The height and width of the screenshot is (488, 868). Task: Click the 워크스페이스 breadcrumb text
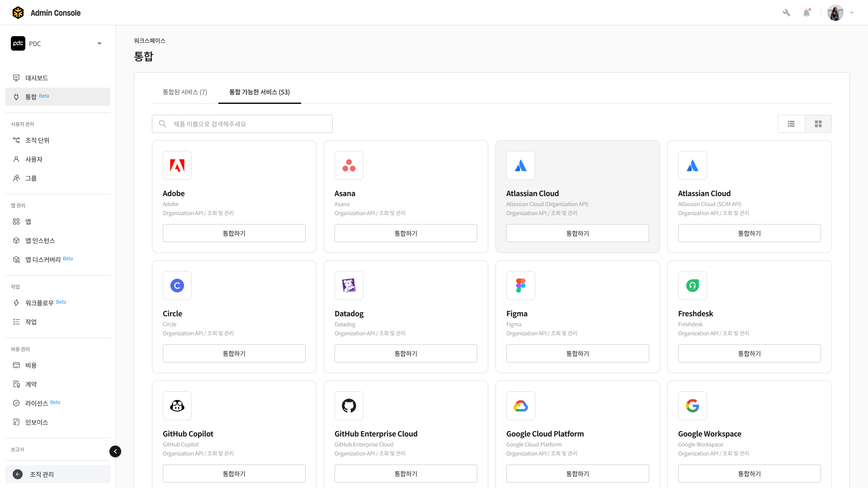pos(150,41)
